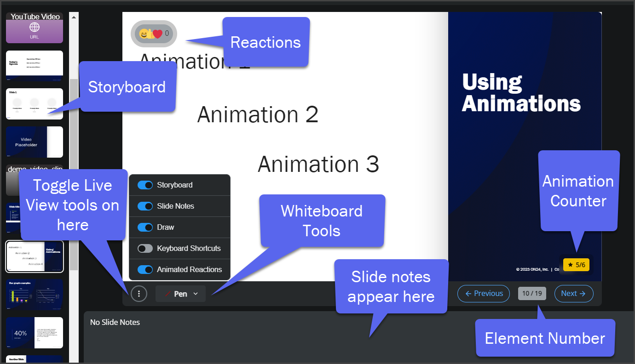Expand the Pen tool dropdown chevron
The image size is (635, 364).
point(196,294)
